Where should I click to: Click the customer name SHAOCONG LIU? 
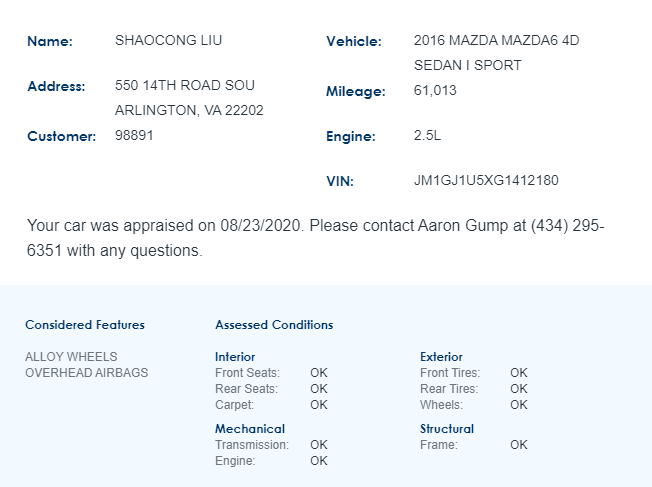(168, 41)
